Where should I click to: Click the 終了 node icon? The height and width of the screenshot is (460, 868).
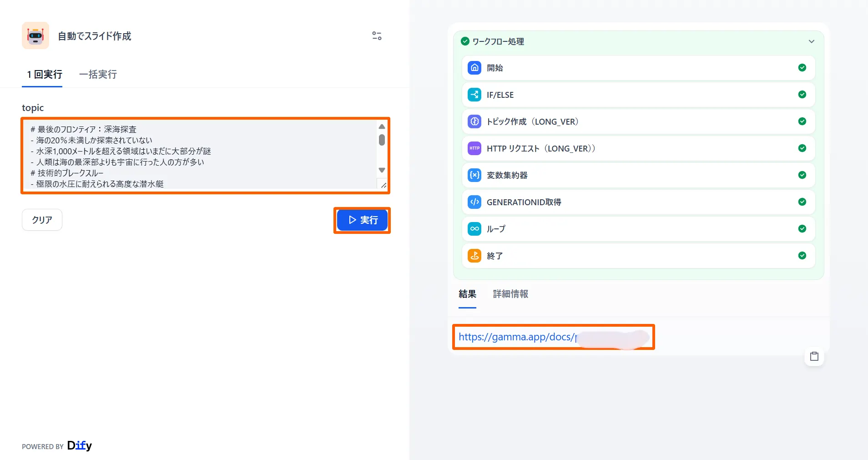click(474, 256)
